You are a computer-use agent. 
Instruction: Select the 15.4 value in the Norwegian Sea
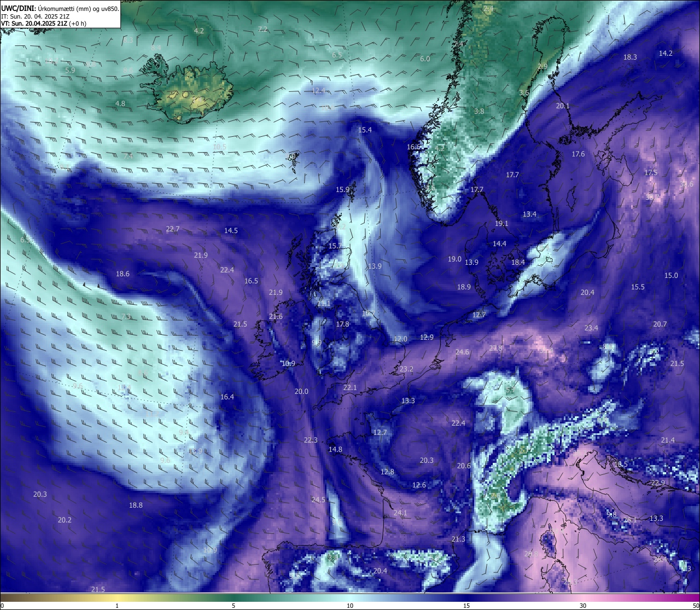(365, 130)
